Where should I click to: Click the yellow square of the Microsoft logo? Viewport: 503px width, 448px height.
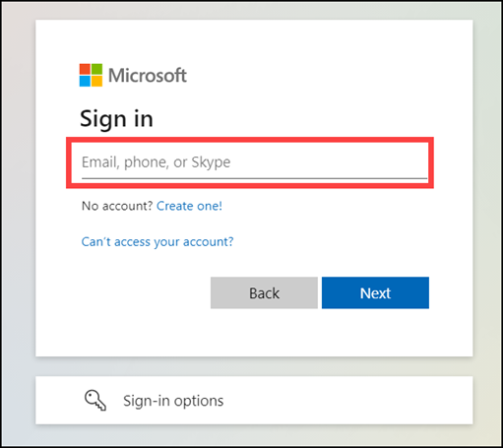click(96, 81)
